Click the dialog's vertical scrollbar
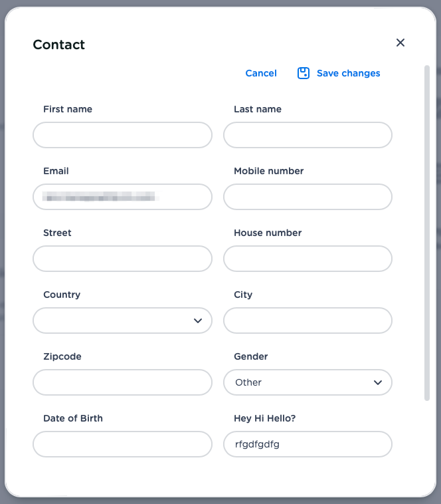Screen dimensions: 441x504 coord(427,233)
